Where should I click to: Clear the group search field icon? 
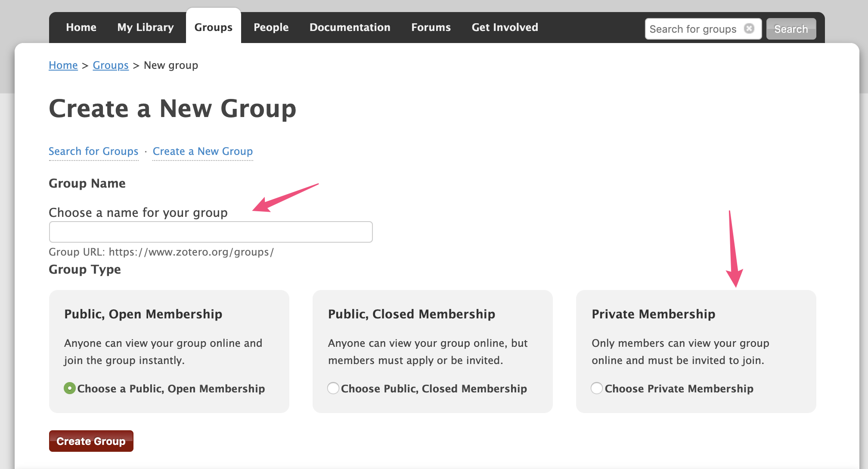749,28
